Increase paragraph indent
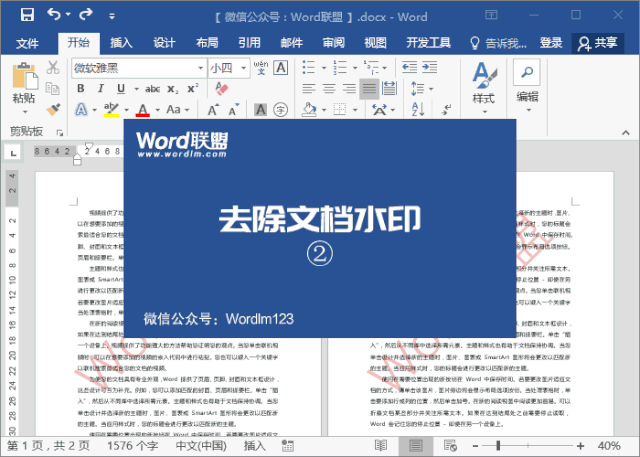Screen dimensions: 640x457 click(430, 67)
